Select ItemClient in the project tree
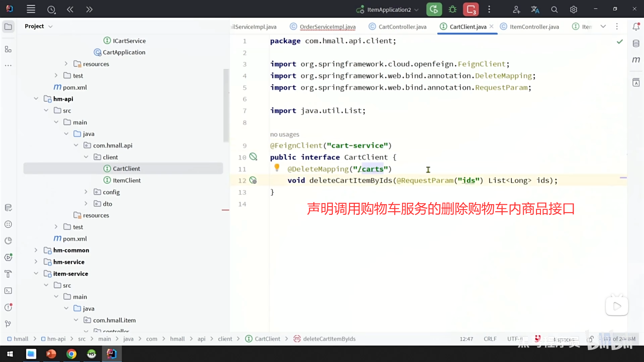Screen dimensions: 644x362 126,180
